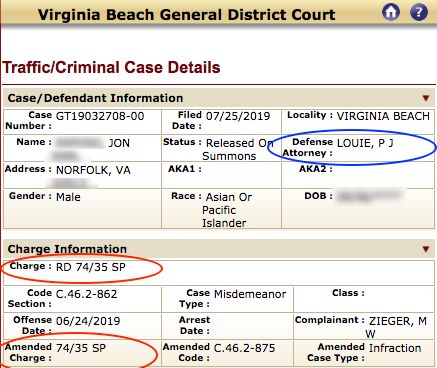Click the Misdemeanor case type value
This screenshot has height=368, width=437.
250,294
